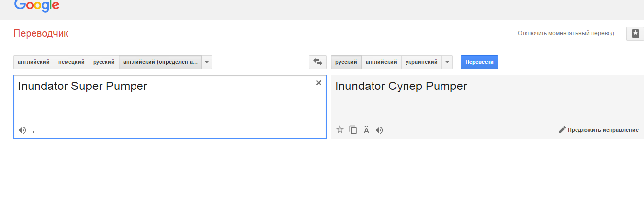The width and height of the screenshot is (644, 205).
Task: Set target language to English
Action: pyautogui.click(x=381, y=62)
